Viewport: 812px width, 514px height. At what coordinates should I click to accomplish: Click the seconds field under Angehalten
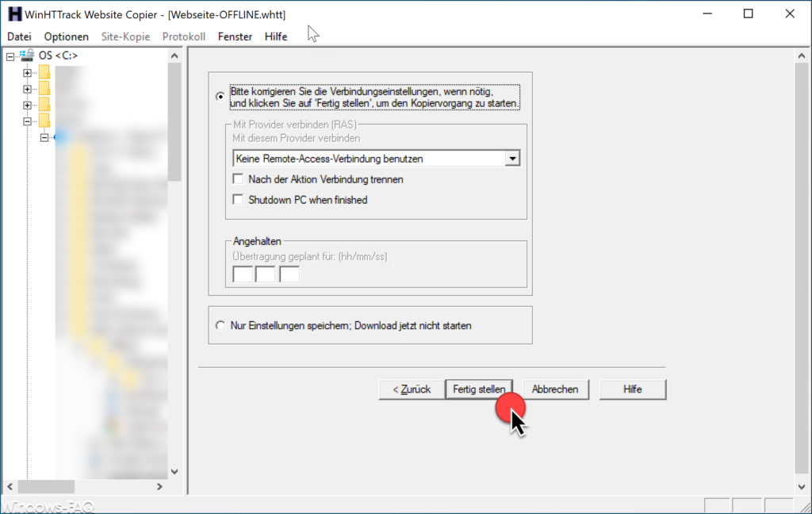(289, 274)
